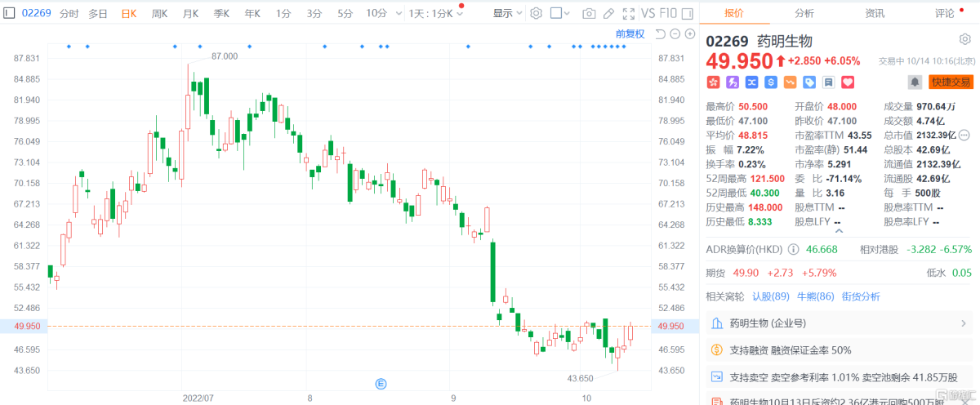Switch to 分时 intraday view
980x405 pixels.
[69, 13]
